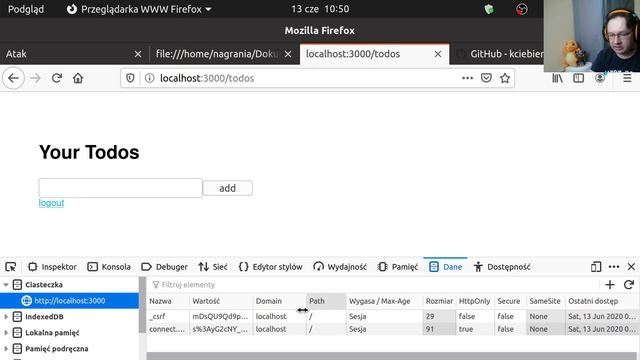
Task: Toggle the sidebars toolbar icon
Action: pyautogui.click(x=578, y=78)
